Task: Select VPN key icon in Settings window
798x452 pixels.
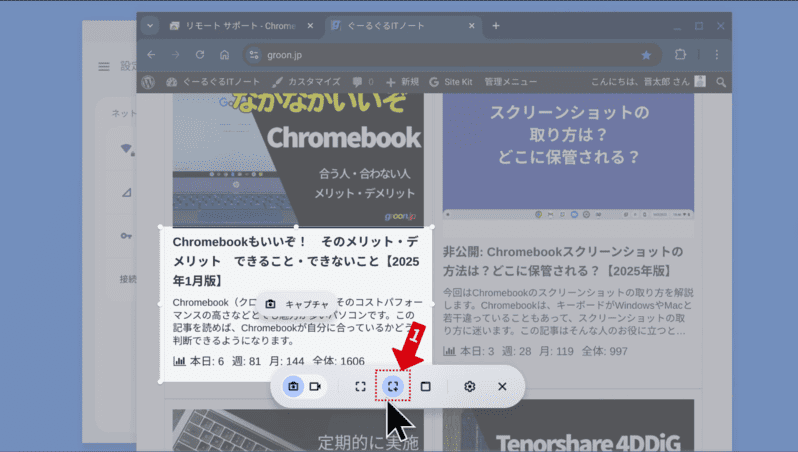Action: [x=126, y=236]
